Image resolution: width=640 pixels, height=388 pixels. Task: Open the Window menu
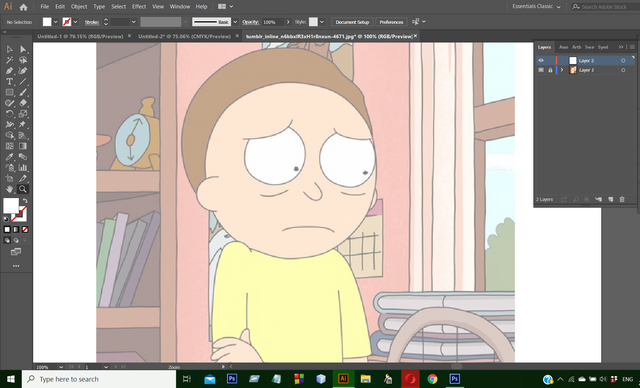click(x=180, y=7)
